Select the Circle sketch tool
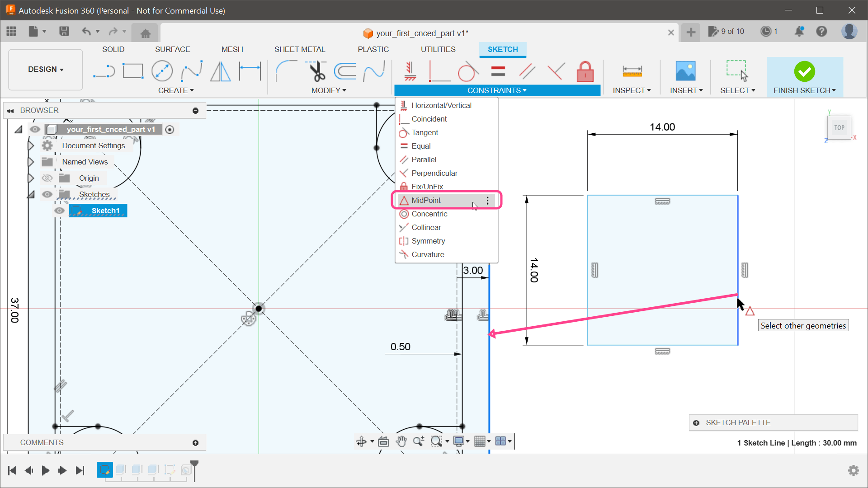Viewport: 868px width, 488px height. (162, 71)
